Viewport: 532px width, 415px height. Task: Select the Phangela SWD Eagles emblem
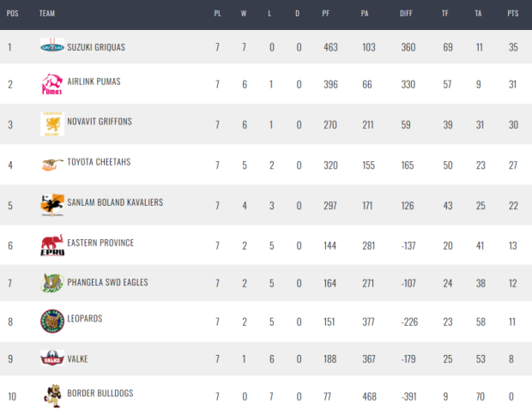click(52, 283)
